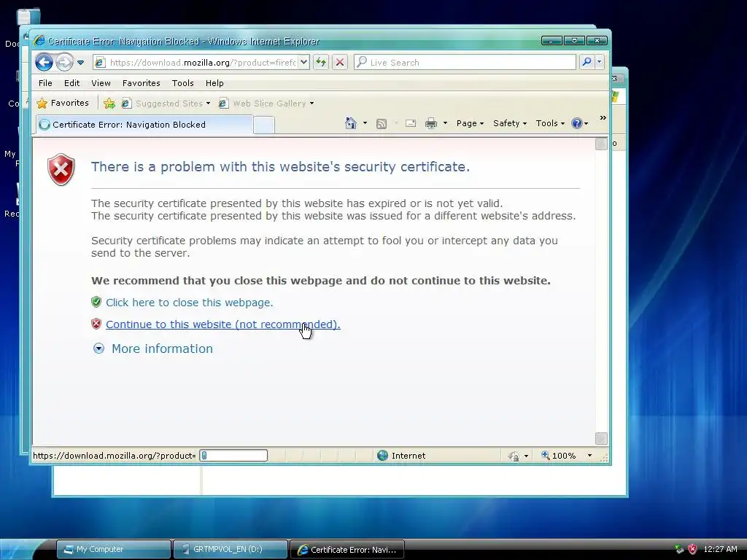Click the Favorites star button
This screenshot has width=747, height=560.
tap(63, 103)
